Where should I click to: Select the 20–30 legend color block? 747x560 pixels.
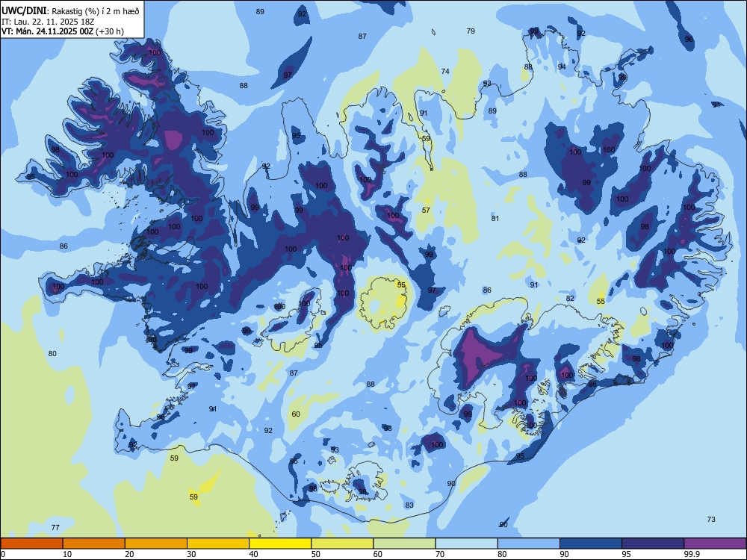pos(156,544)
